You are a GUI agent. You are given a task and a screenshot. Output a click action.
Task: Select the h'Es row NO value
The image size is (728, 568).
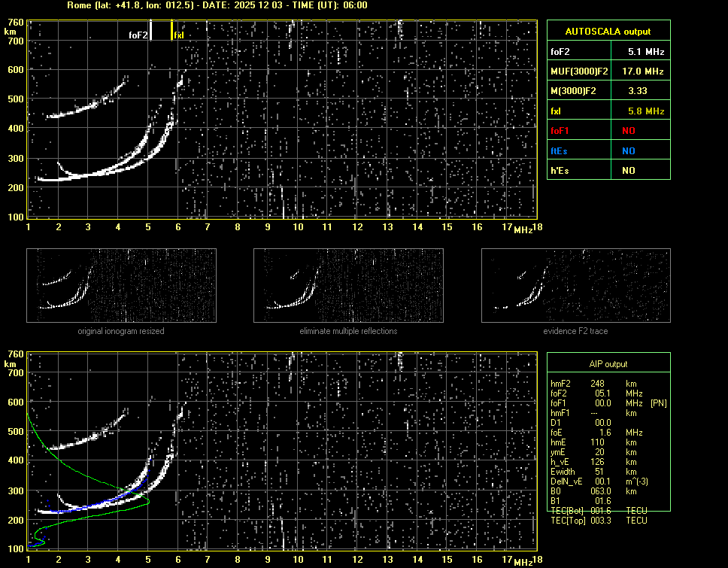628,171
